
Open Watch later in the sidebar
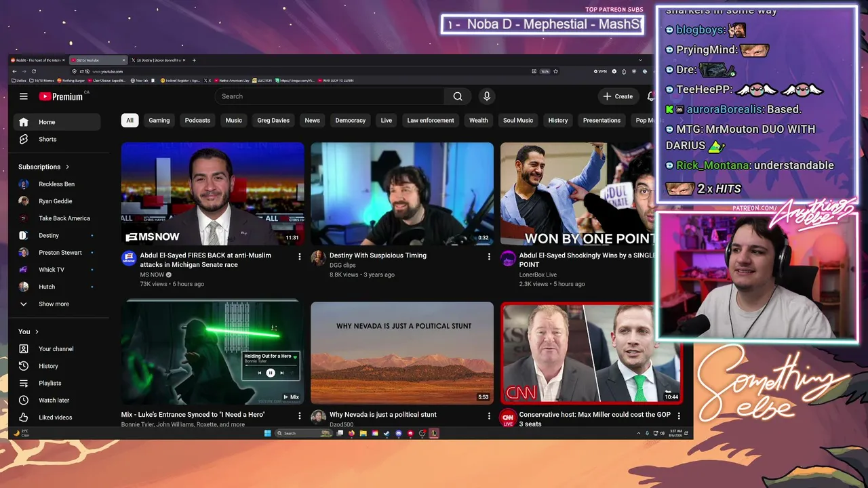point(57,401)
